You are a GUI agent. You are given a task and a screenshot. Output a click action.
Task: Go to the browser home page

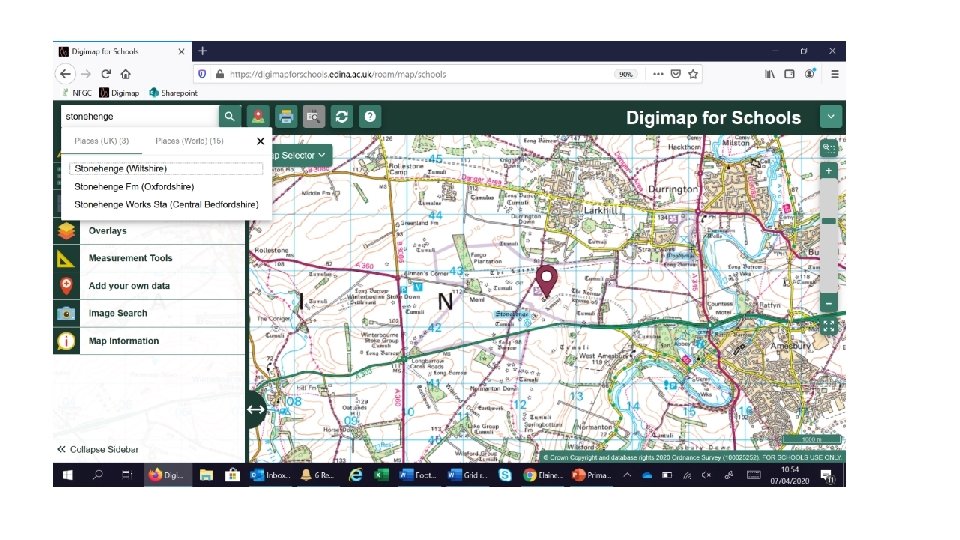click(x=126, y=74)
